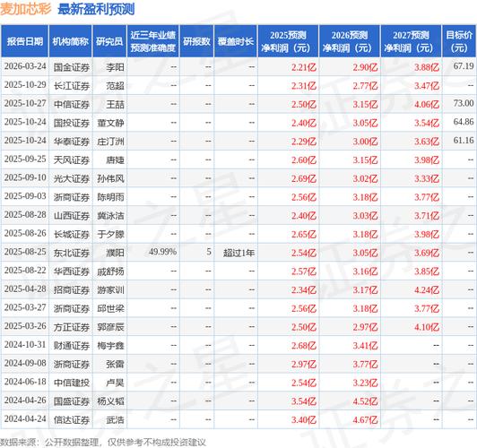Image resolution: width=477 pixels, height=448 pixels.
Task: Click the 2025预测净利润 column header
Action: pyautogui.click(x=288, y=41)
